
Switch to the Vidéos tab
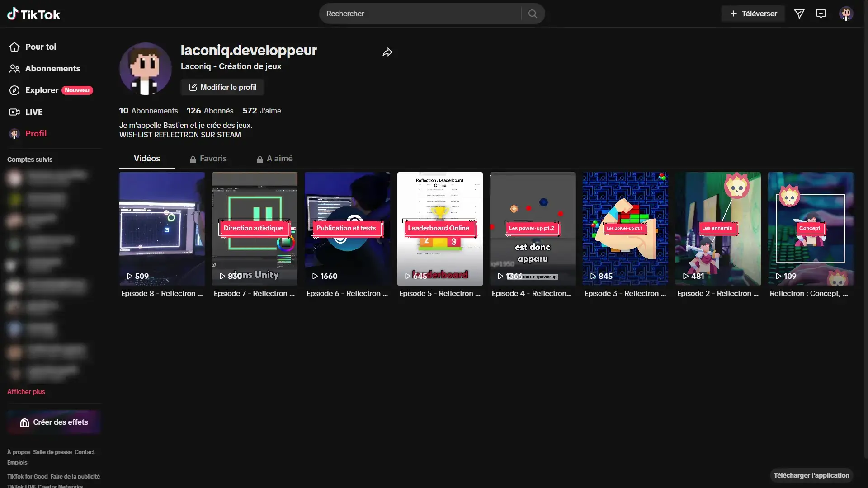[x=147, y=159]
